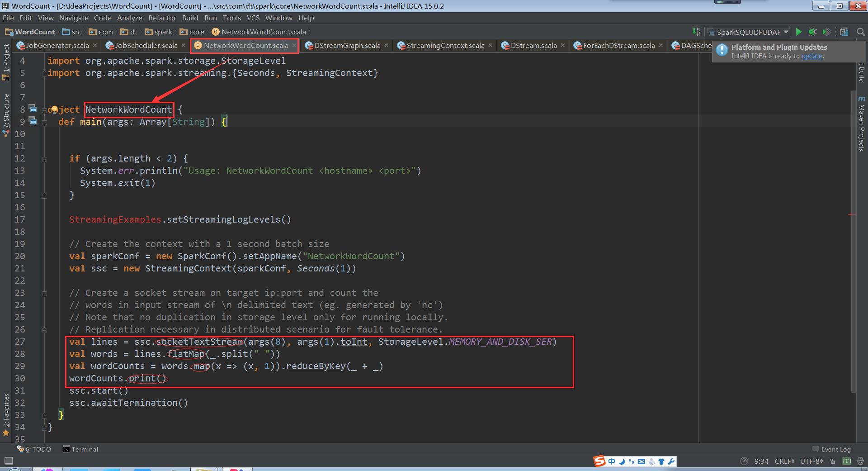This screenshot has width=868, height=471.
Task: Switch to JobScheduler.scala tab
Action: pyautogui.click(x=146, y=45)
